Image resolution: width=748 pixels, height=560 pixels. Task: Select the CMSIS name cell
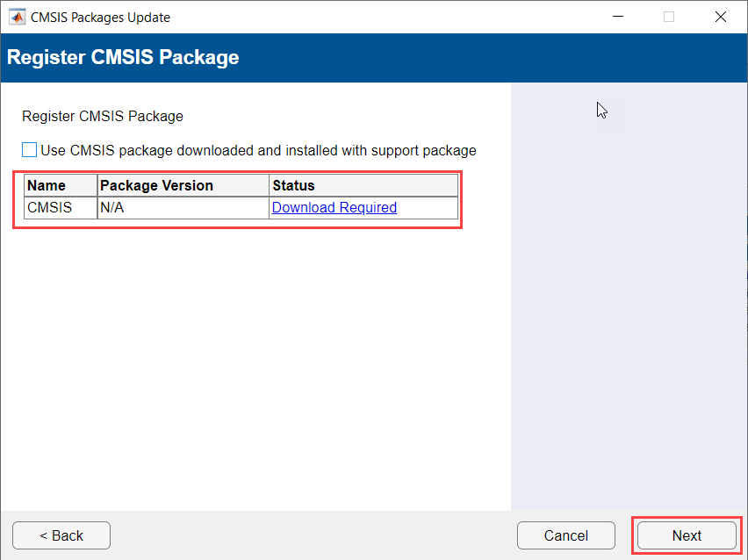pyautogui.click(x=60, y=208)
